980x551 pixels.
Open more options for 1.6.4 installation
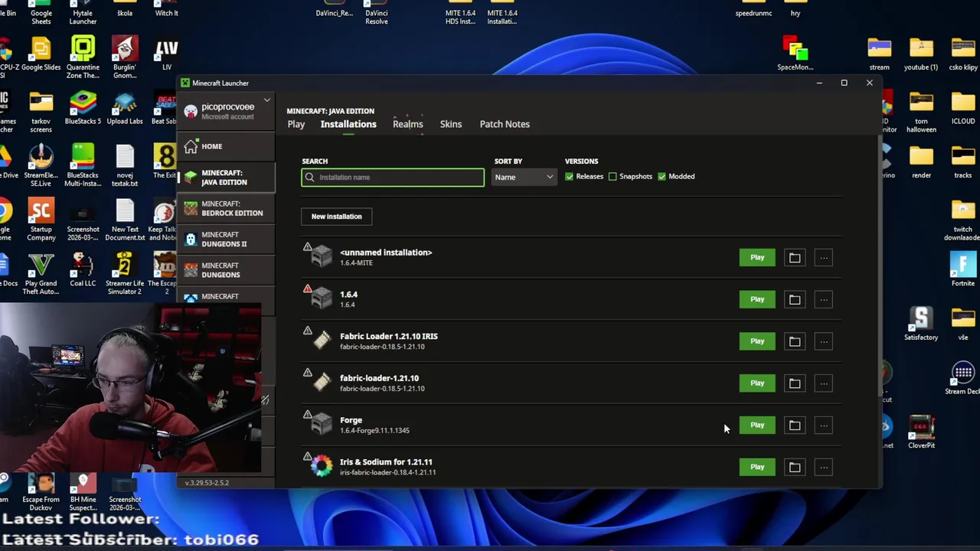point(824,300)
